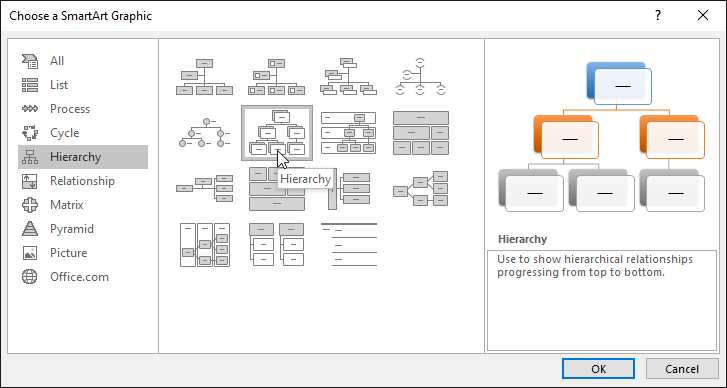Select the Cycle category icon
Image resolution: width=727 pixels, height=388 pixels.
pos(30,133)
